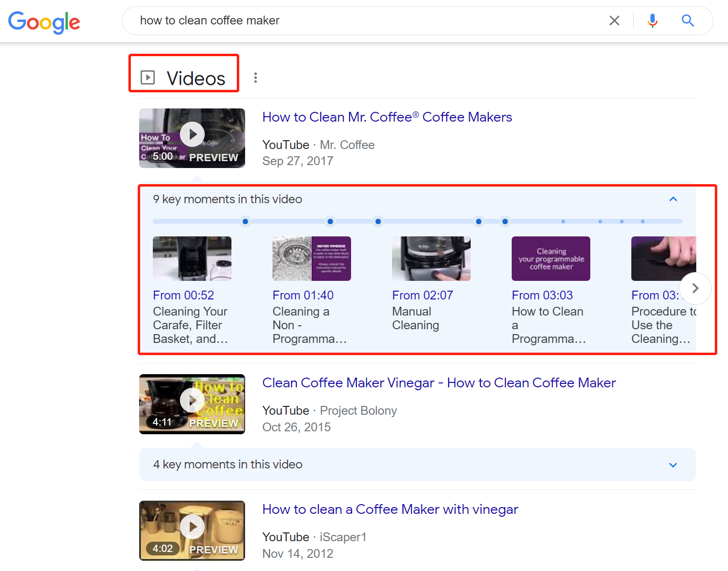Jump to "From 00:52" timestamp link

(184, 296)
